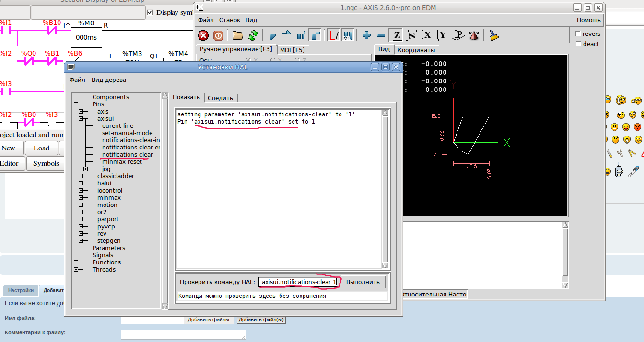Click the Load button in ClassicLadder

pyautogui.click(x=41, y=148)
